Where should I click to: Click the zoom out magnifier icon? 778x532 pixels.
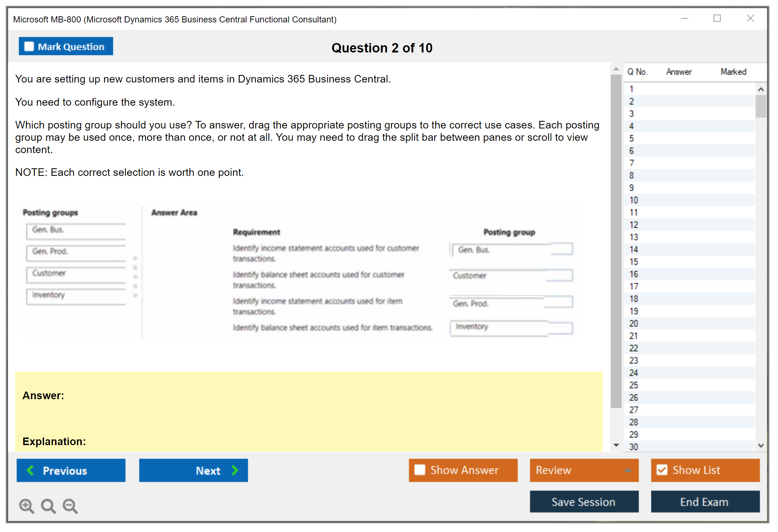tap(70, 506)
